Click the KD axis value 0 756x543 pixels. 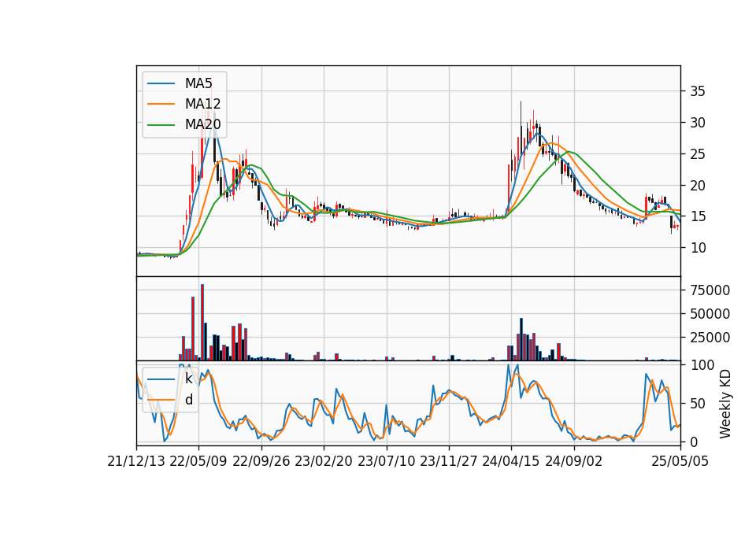[x=694, y=441]
